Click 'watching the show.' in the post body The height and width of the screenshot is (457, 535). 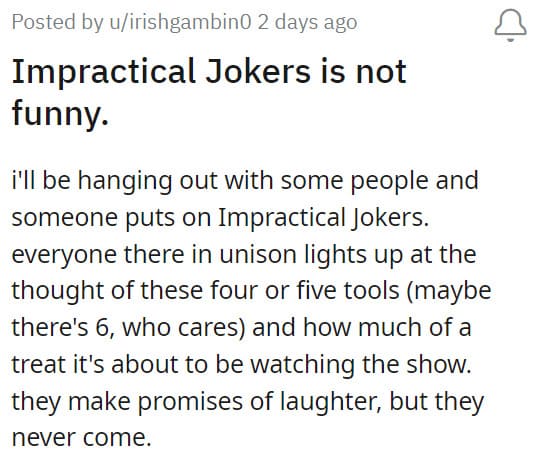click(x=361, y=366)
